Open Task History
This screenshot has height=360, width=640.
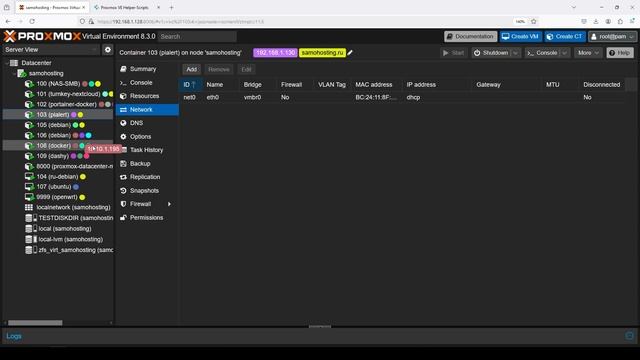tap(147, 150)
